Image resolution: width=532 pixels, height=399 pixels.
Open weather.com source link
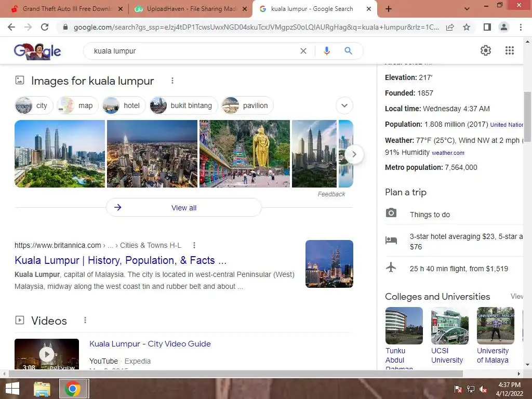coord(448,153)
